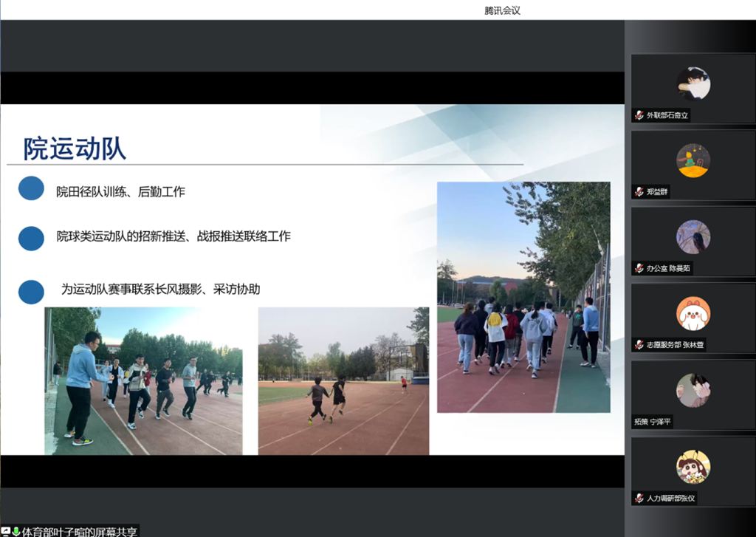The width and height of the screenshot is (756, 537).
Task: Click the screen-share monitor icon in bottom banner
Action: pyautogui.click(x=7, y=529)
